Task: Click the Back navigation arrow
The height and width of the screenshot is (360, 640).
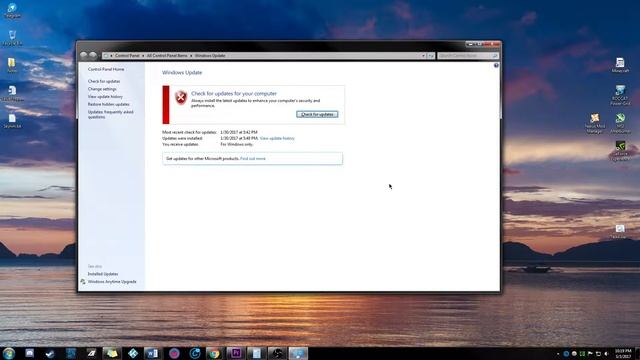Action: pyautogui.click(x=84, y=55)
